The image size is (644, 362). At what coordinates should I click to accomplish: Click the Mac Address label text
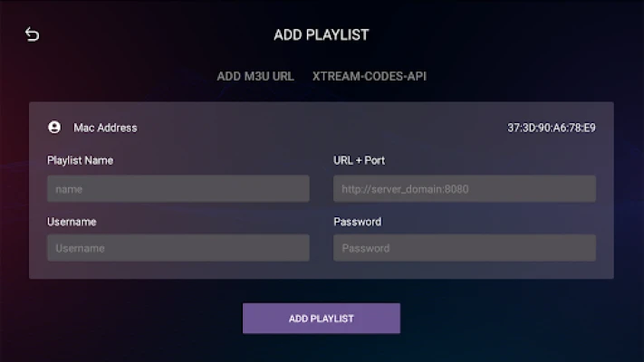tap(105, 128)
